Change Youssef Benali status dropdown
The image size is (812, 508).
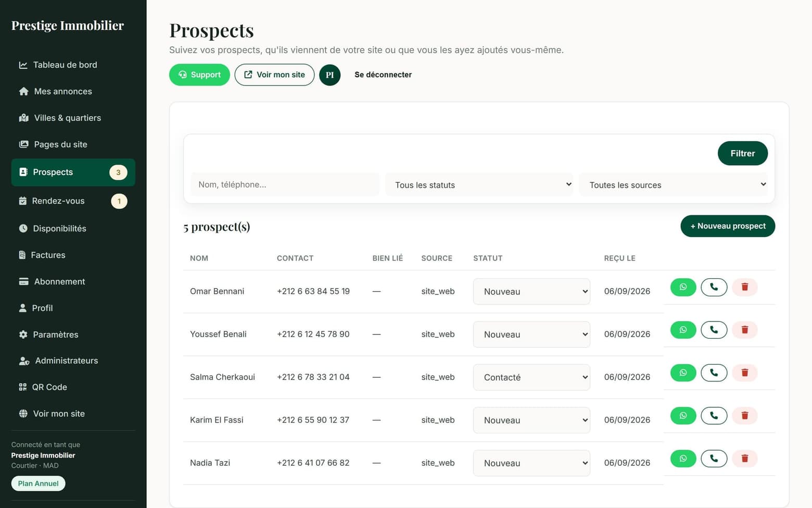pos(531,334)
